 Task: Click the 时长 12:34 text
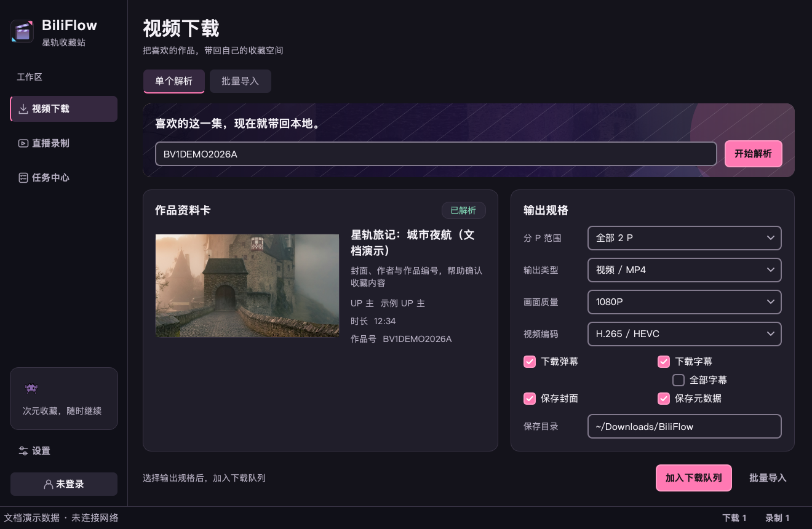[x=373, y=321]
